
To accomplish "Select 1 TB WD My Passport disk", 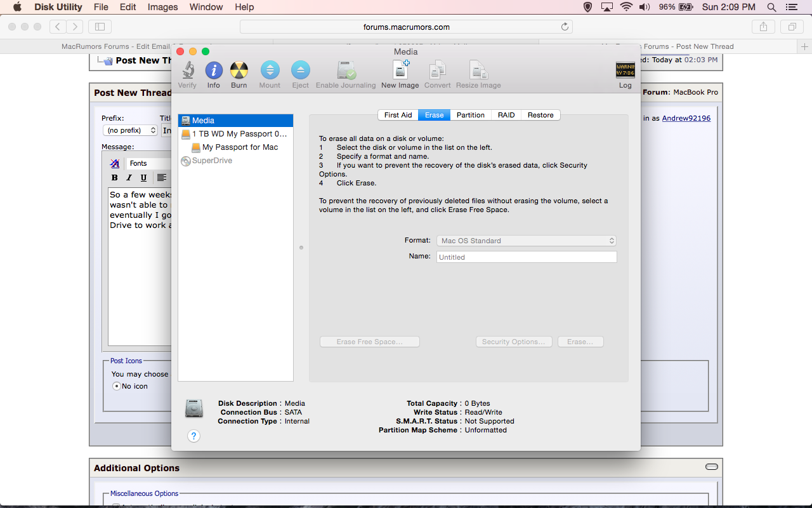I will coord(235,134).
